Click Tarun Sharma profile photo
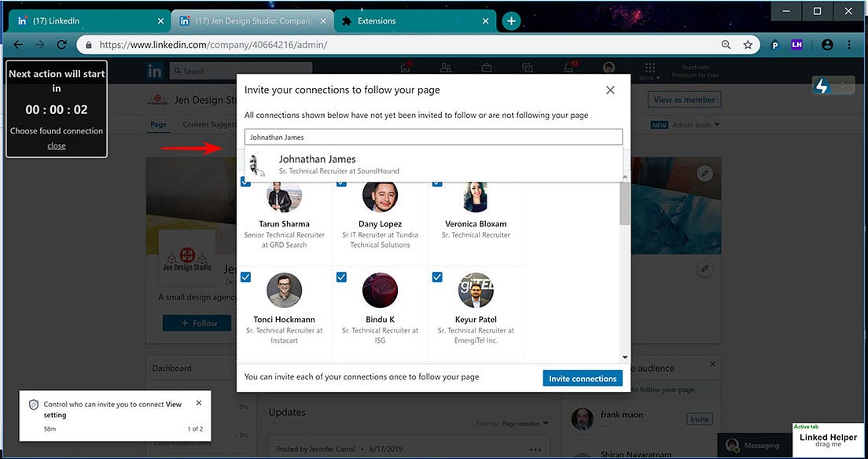The image size is (868, 459). coord(284,196)
